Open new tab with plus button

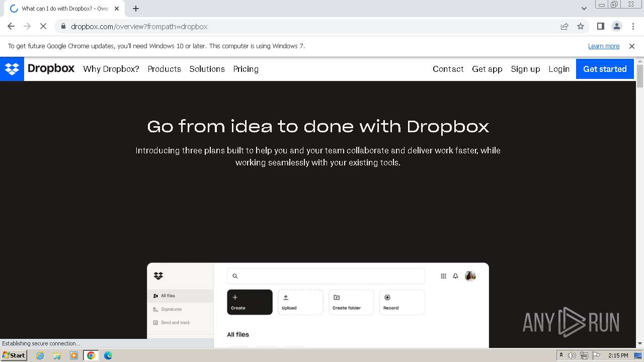click(x=136, y=9)
